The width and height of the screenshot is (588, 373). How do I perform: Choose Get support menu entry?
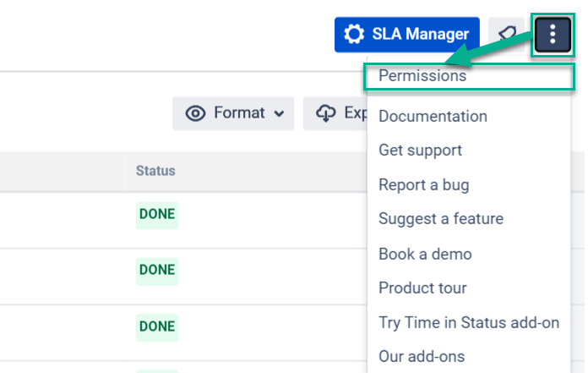pos(420,151)
